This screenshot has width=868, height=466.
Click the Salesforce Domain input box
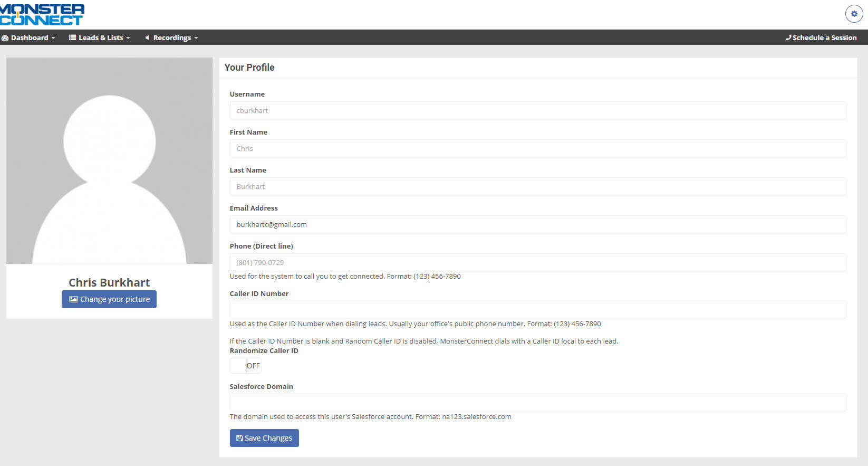coord(538,403)
